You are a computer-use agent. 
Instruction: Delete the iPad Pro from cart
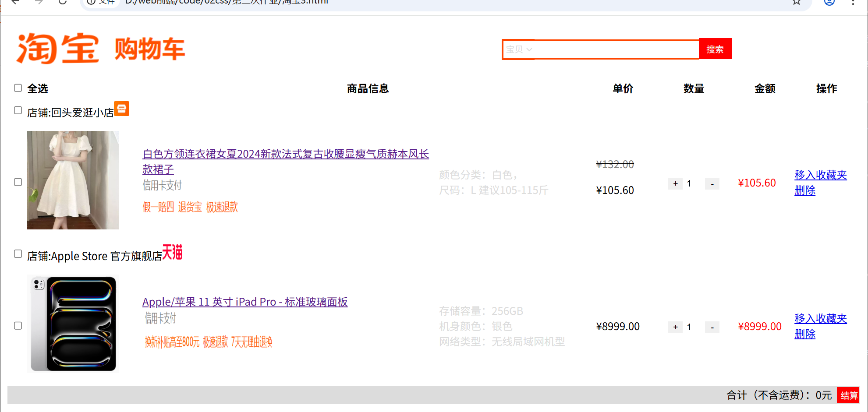click(x=805, y=334)
